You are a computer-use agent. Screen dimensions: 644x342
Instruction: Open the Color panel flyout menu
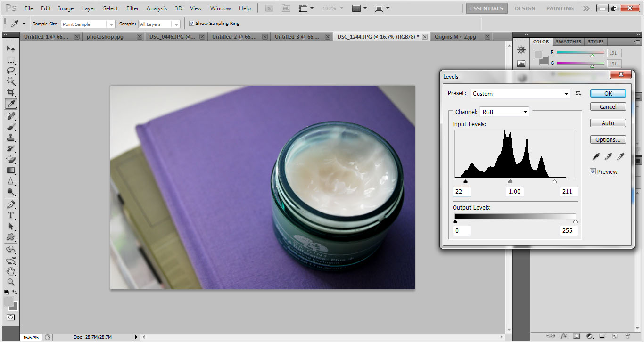pos(636,41)
